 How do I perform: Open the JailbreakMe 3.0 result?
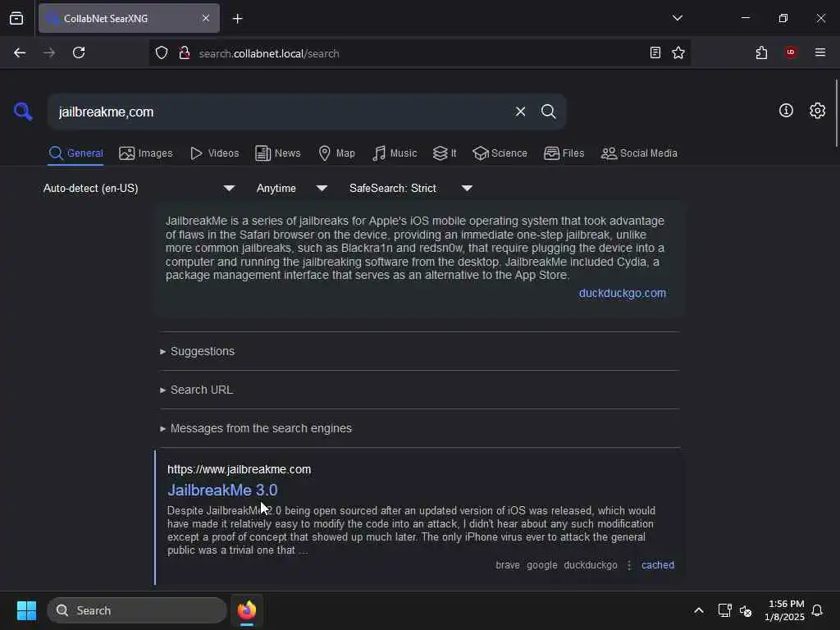click(x=222, y=491)
